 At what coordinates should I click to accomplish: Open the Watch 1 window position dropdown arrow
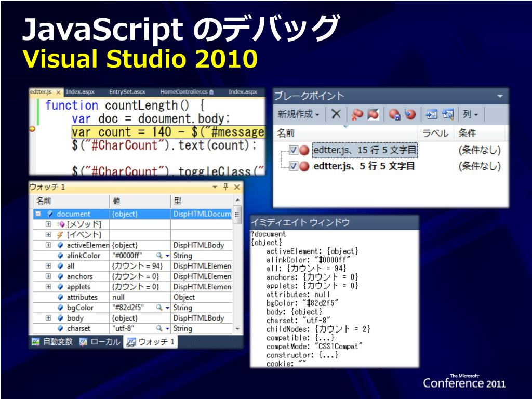[x=215, y=187]
